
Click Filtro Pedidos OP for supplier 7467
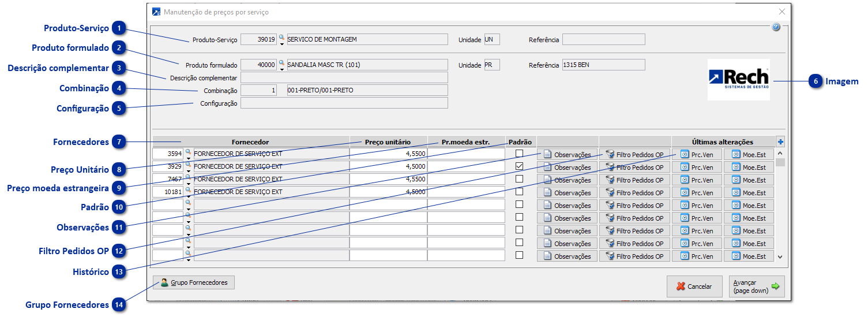pyautogui.click(x=634, y=180)
